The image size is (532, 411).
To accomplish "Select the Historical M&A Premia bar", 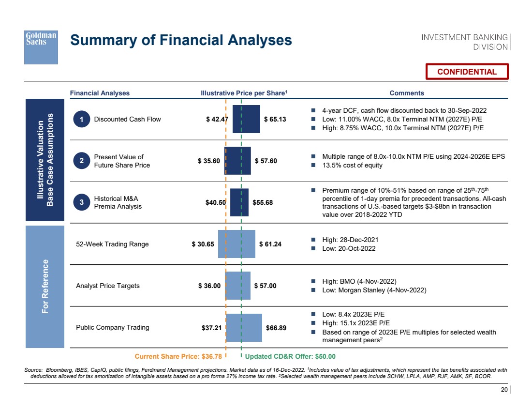I will tap(239, 202).
